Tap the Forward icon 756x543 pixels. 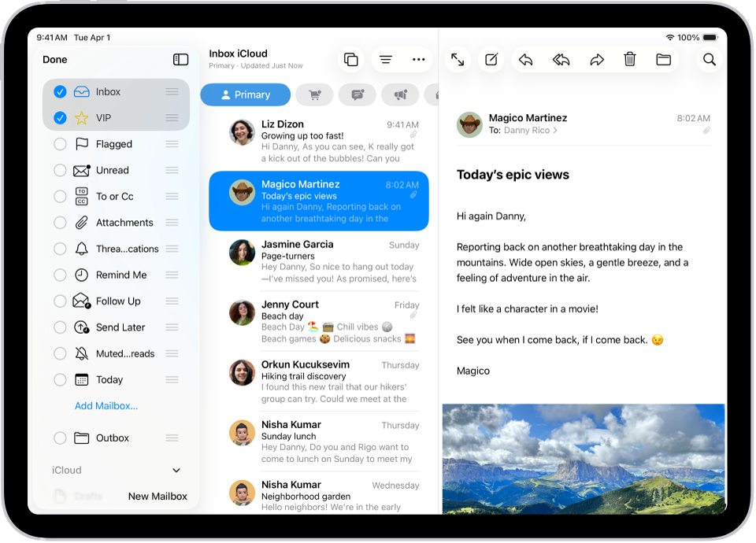(596, 59)
